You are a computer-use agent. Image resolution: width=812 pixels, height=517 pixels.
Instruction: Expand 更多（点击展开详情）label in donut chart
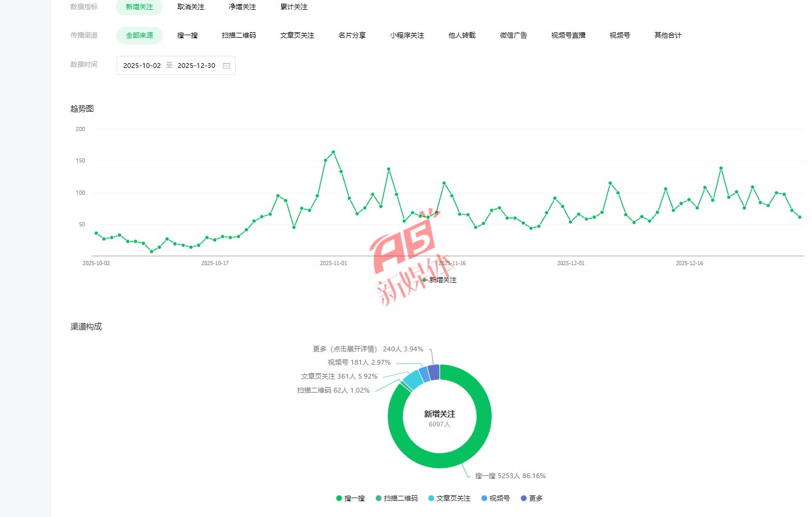(345, 349)
